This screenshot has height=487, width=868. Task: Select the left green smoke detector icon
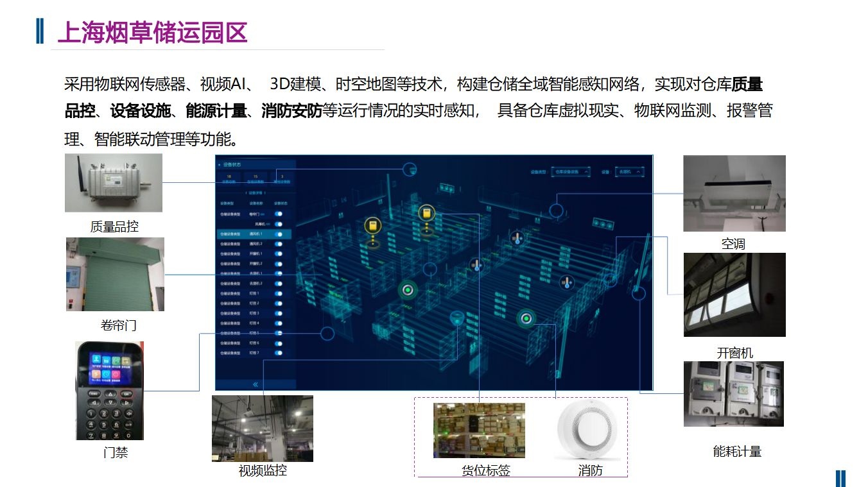[x=407, y=290]
